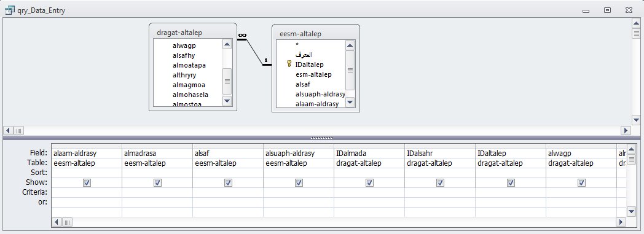Click the pane splitter handle between panes

pyautogui.click(x=322, y=138)
